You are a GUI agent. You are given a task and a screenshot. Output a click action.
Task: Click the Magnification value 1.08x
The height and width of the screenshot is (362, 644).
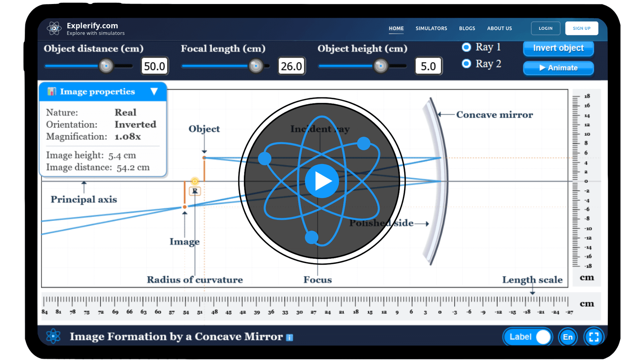[x=128, y=137]
